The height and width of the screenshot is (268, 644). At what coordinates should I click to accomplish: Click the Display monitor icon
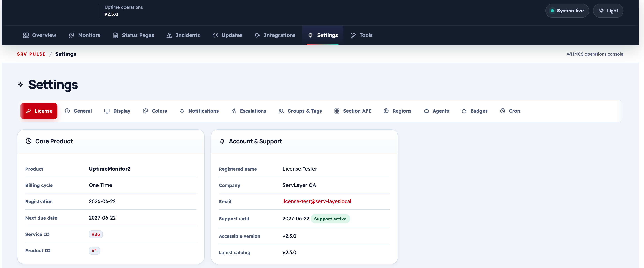[107, 111]
